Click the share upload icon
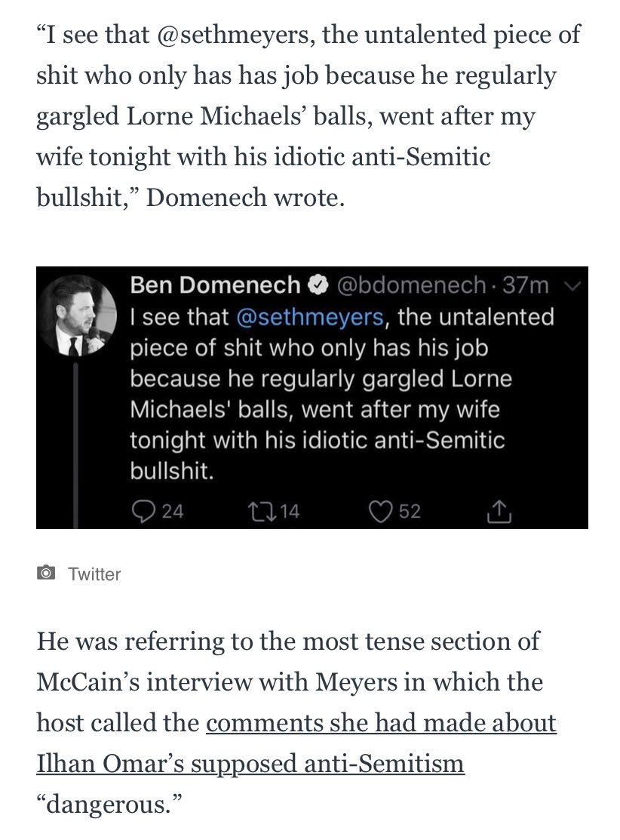Viewport: 620px width, 840px height. point(499,511)
